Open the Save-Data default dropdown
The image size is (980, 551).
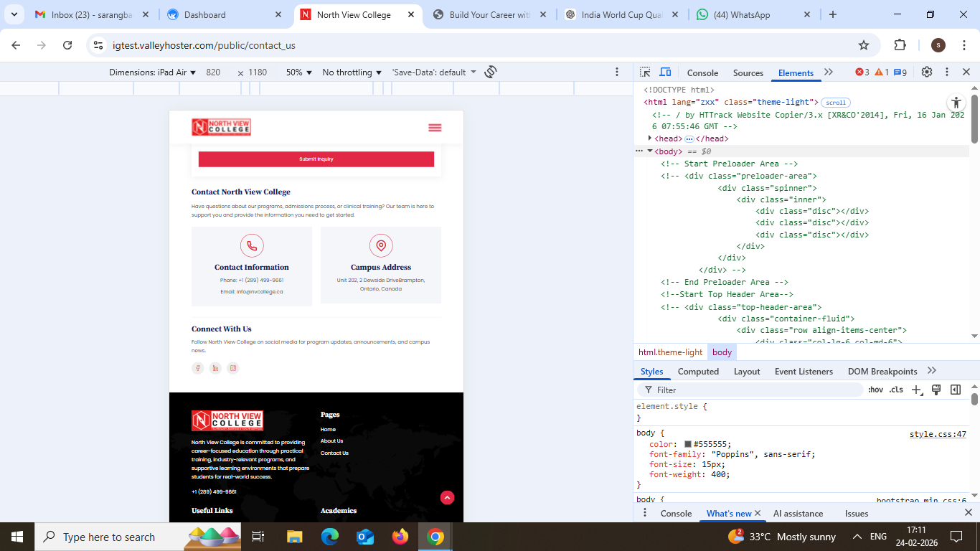click(x=434, y=72)
